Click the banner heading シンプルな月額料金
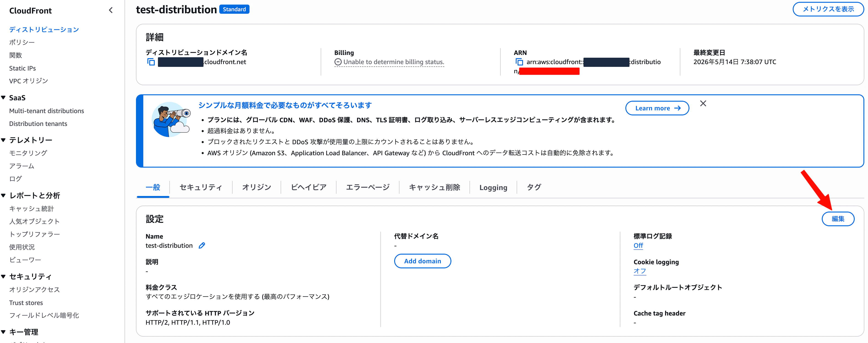The width and height of the screenshot is (868, 343). click(x=285, y=105)
